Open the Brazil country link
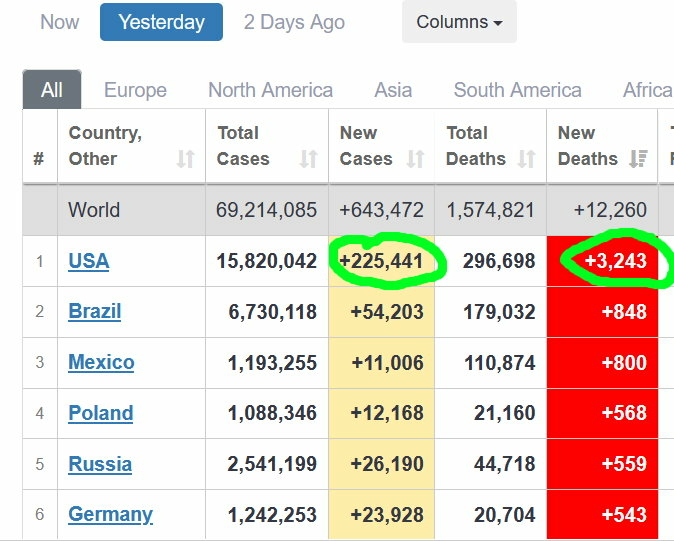The height and width of the screenshot is (541, 674). tap(95, 312)
